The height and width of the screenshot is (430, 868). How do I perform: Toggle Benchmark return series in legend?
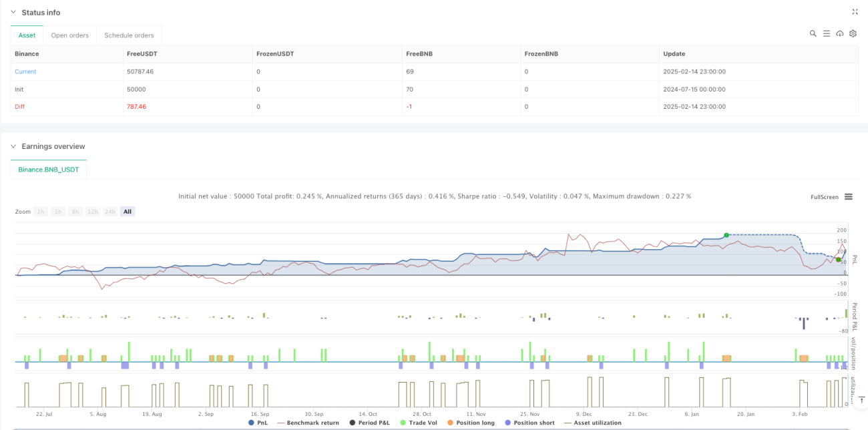click(308, 423)
